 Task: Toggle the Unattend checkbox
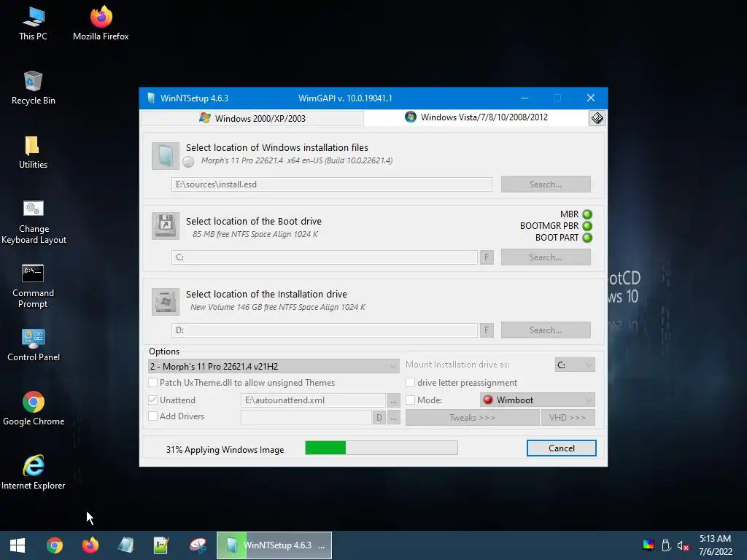153,400
